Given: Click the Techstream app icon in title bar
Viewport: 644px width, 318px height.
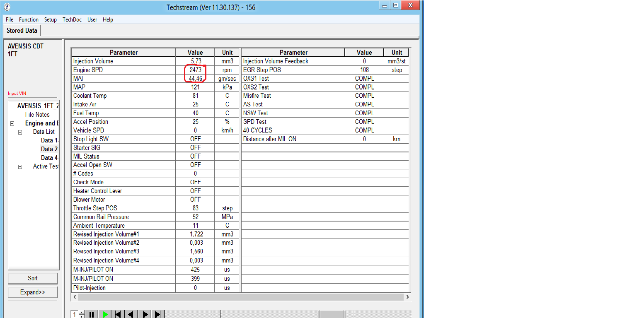Looking at the screenshot, I should (x=7, y=7).
